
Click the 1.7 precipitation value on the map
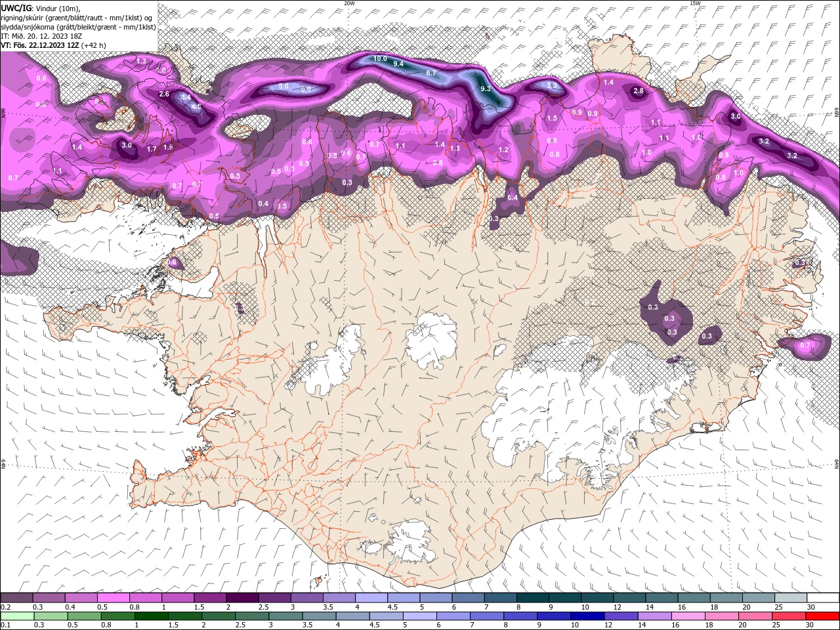point(152,149)
